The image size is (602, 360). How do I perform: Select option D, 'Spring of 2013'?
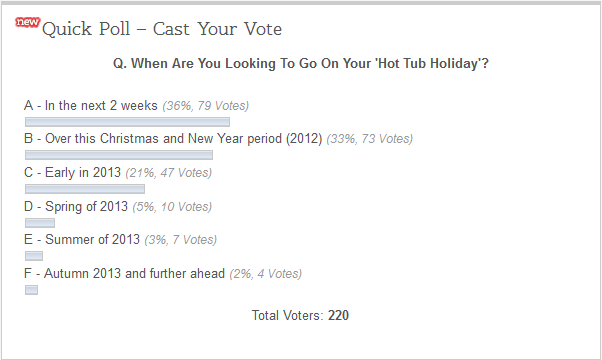(x=76, y=206)
